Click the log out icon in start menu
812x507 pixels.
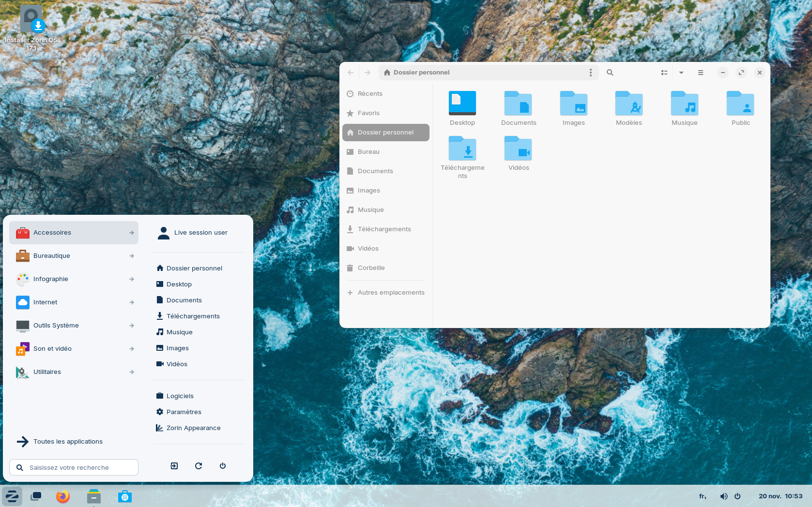click(174, 466)
